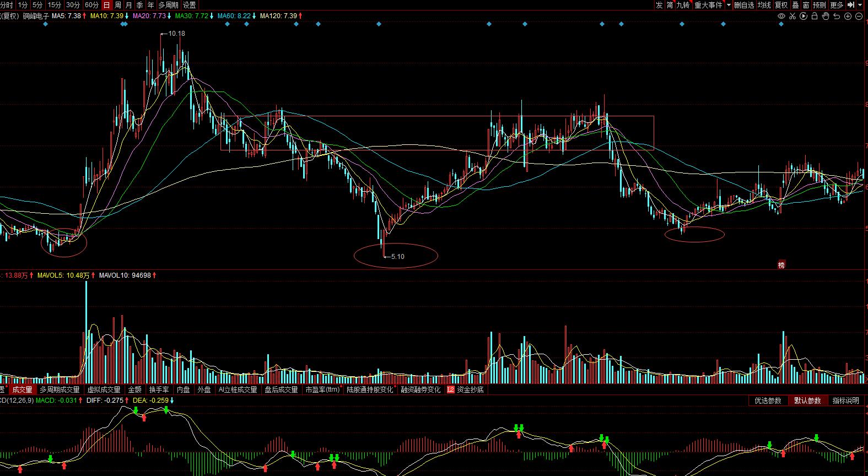This screenshot has width=868, height=476.
Task: Toggle the eye visibility icon on the chart toolbar
Action: 781,17
